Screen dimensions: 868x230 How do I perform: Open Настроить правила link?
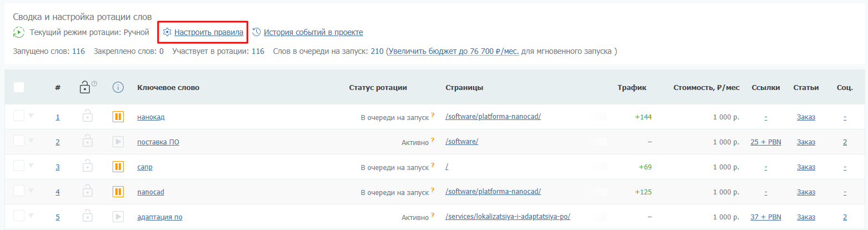[209, 32]
